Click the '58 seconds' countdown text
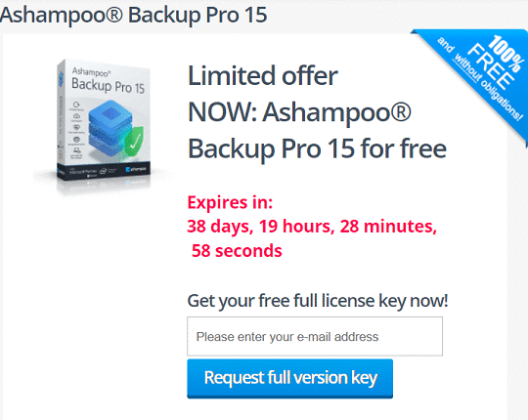 pos(237,251)
